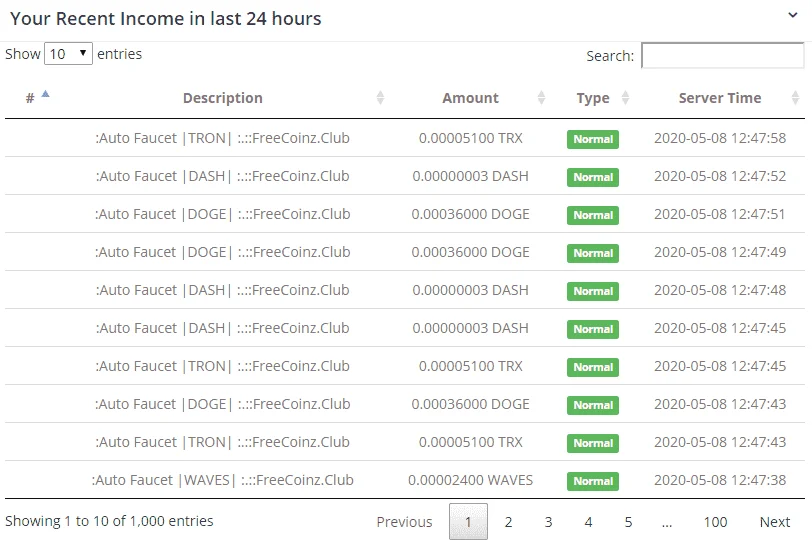The image size is (812, 549).
Task: Go to Previous page
Action: (404, 522)
